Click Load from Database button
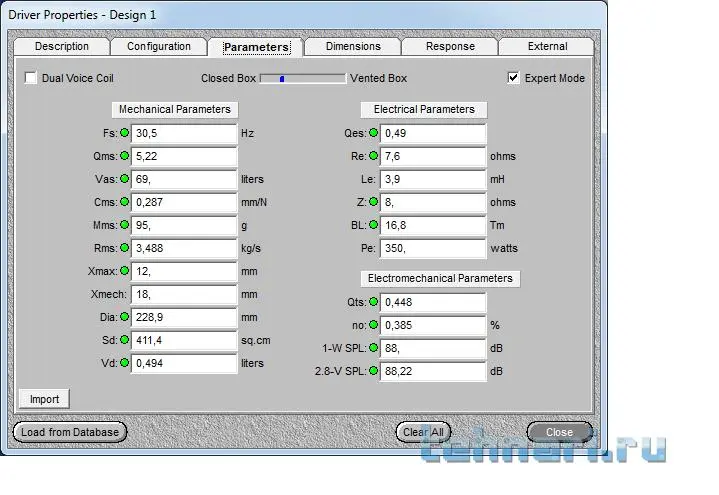The height and width of the screenshot is (495, 719). (70, 432)
